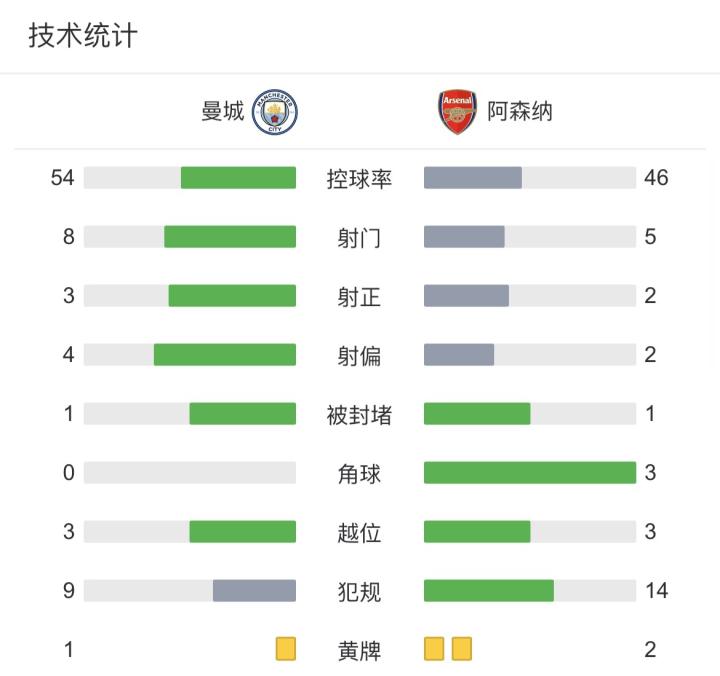720x676 pixels.
Task: Select the 曼城 team name
Action: pyautogui.click(x=223, y=112)
